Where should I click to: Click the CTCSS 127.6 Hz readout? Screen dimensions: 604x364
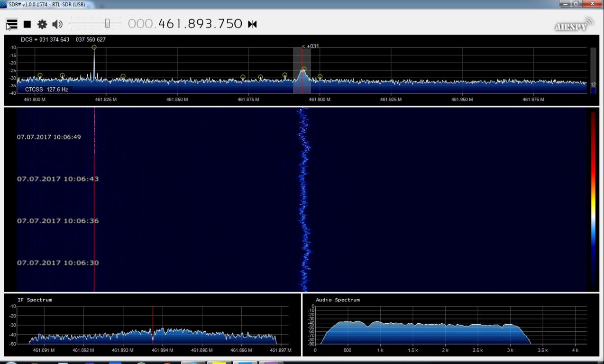point(46,89)
